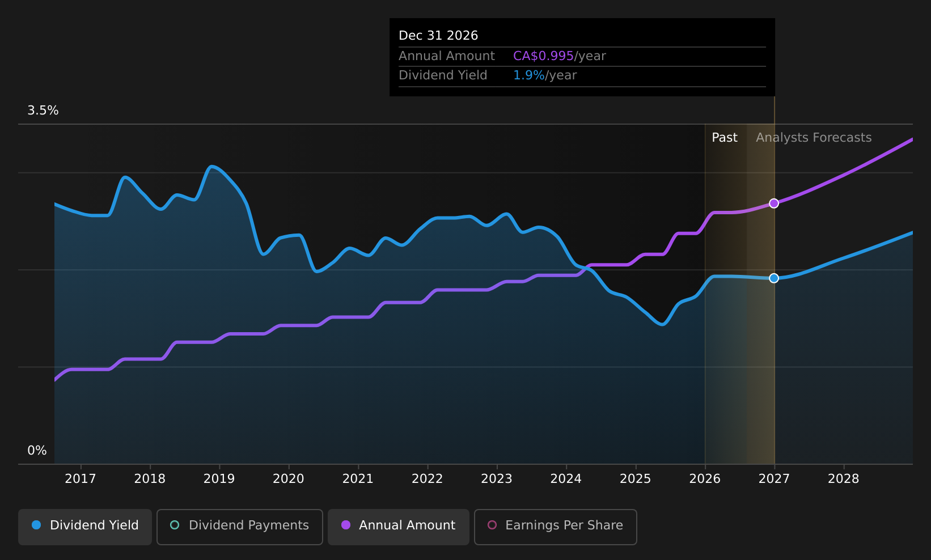Image resolution: width=931 pixels, height=560 pixels.
Task: Enable the Earnings Per Share series
Action: [x=556, y=527]
